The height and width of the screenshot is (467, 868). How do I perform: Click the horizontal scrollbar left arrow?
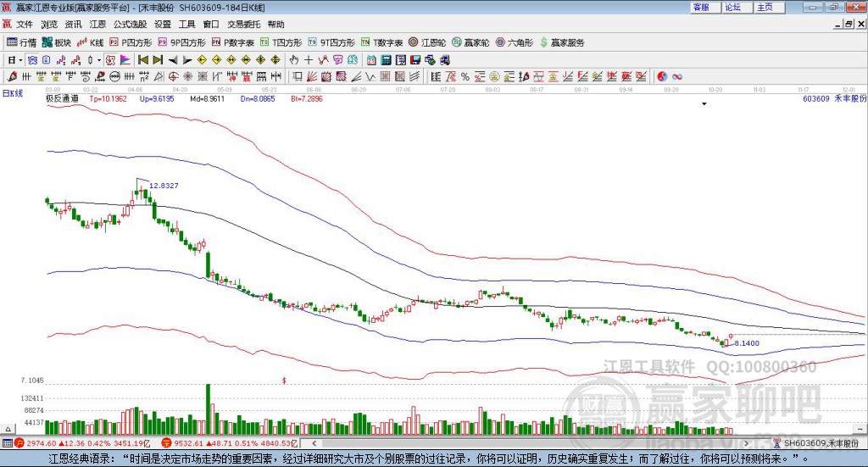[x=314, y=443]
